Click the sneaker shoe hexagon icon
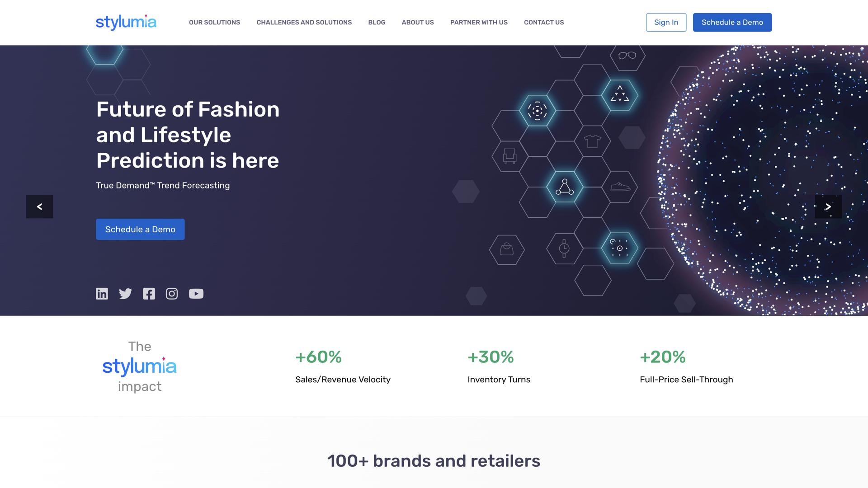Viewport: 868px width, 488px height. pyautogui.click(x=620, y=187)
